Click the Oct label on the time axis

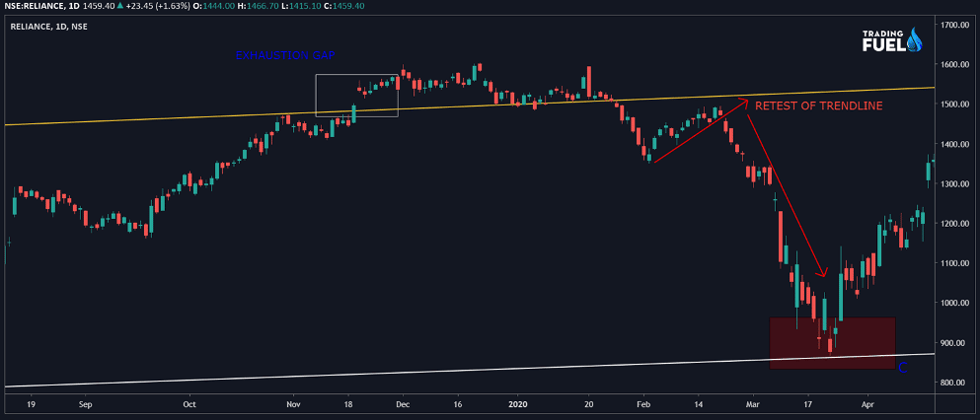[x=190, y=404]
